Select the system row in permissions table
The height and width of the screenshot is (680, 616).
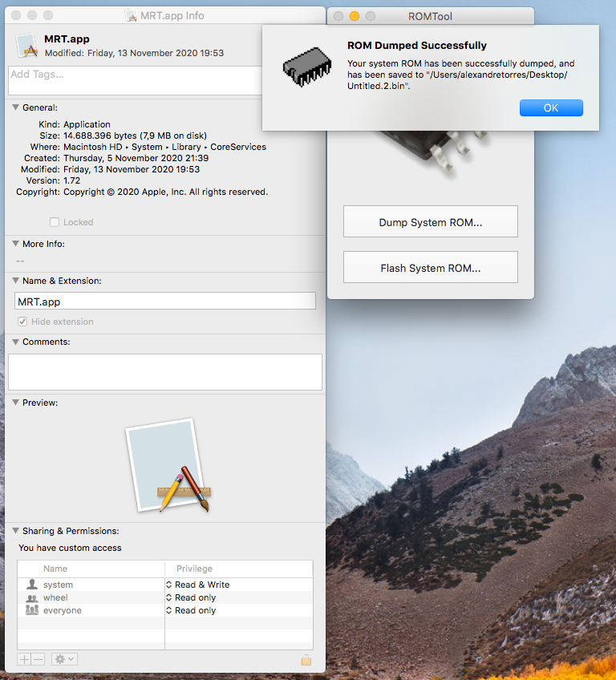point(165,585)
